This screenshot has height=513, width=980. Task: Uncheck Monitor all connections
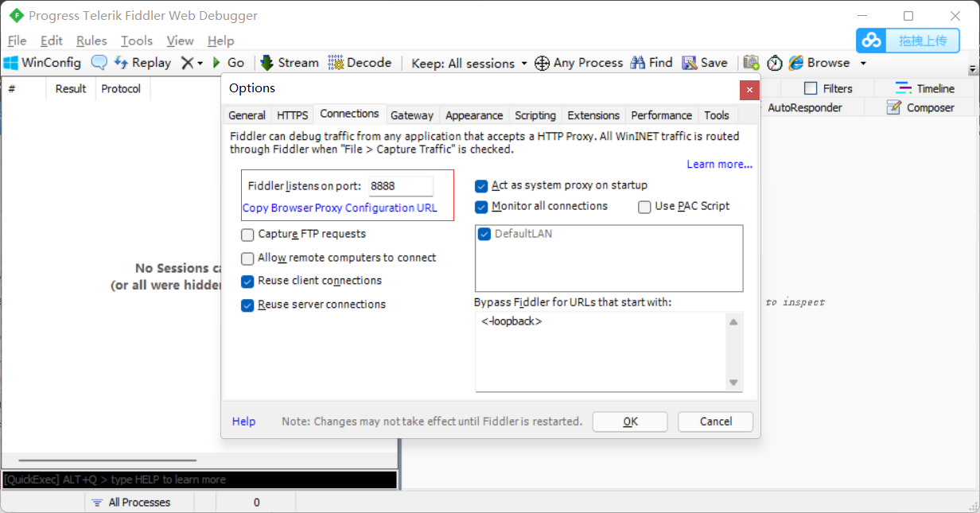[x=481, y=207]
